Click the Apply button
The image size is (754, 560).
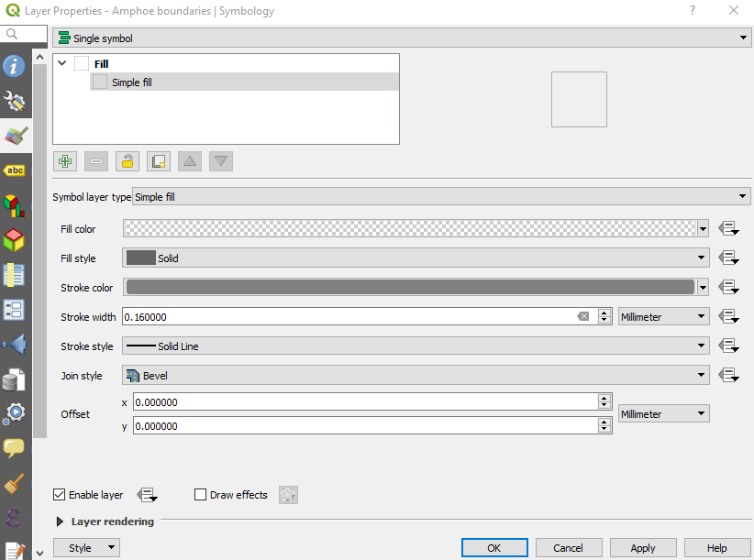(642, 548)
